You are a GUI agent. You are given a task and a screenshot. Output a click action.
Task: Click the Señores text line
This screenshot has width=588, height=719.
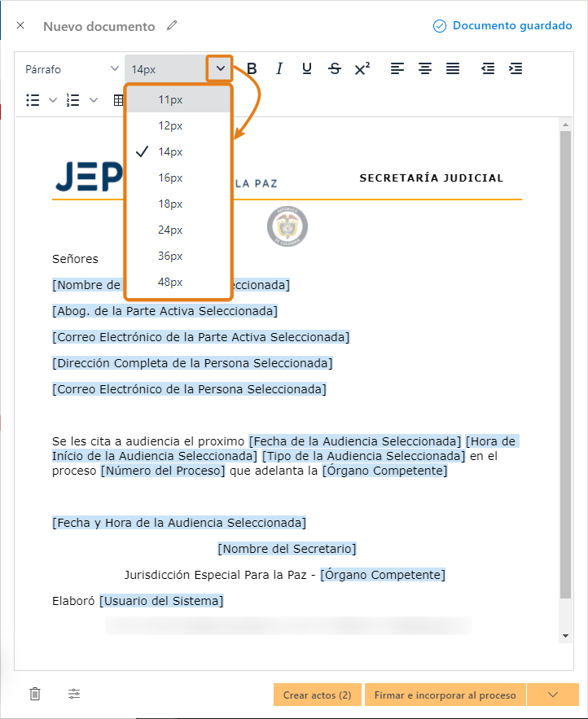tap(75, 259)
